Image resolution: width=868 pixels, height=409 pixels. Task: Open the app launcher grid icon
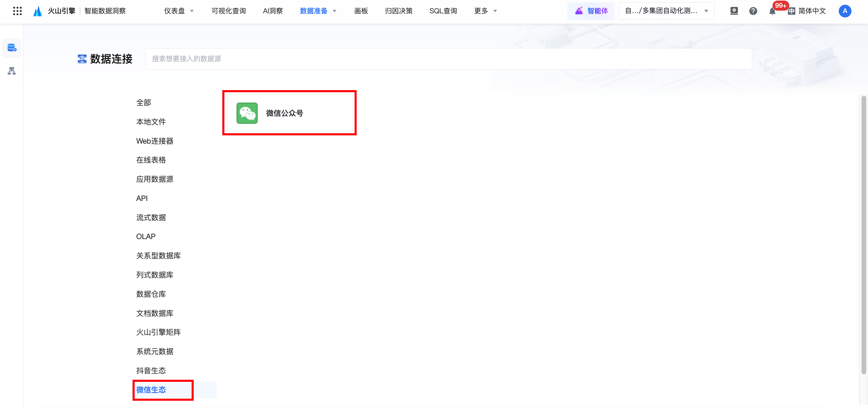(17, 11)
